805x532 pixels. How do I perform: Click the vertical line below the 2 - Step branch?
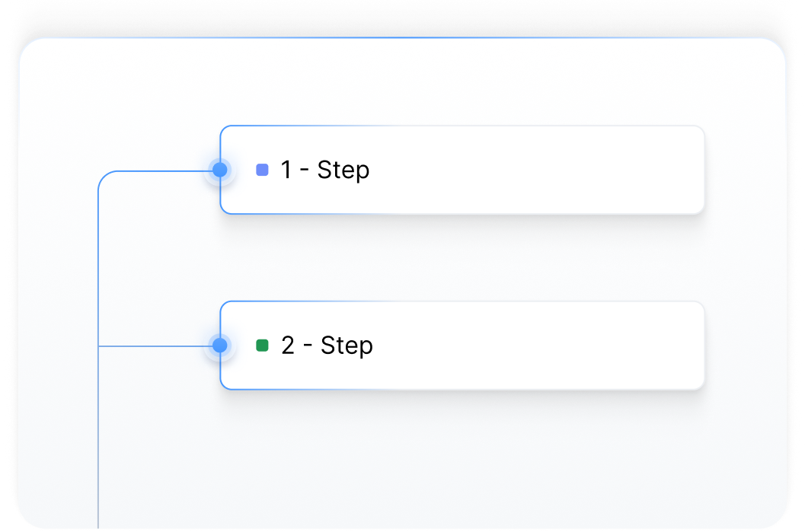click(x=99, y=441)
